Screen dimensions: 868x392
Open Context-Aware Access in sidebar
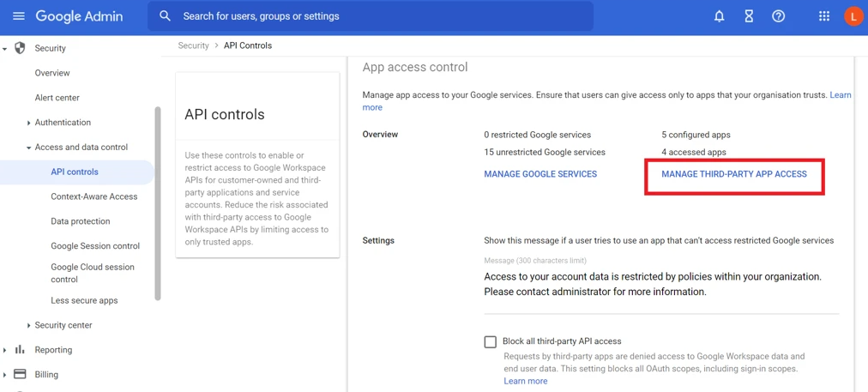93,196
